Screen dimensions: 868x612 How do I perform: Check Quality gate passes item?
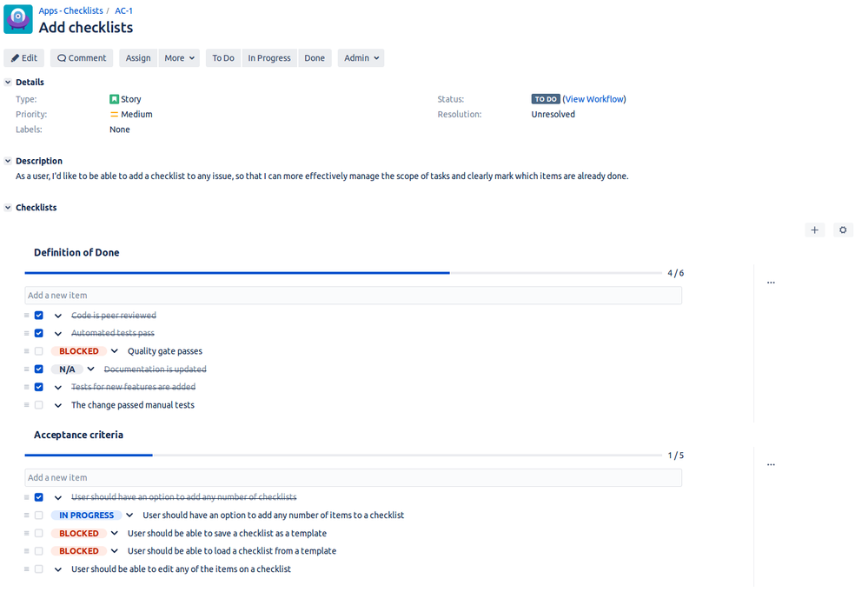click(x=39, y=351)
